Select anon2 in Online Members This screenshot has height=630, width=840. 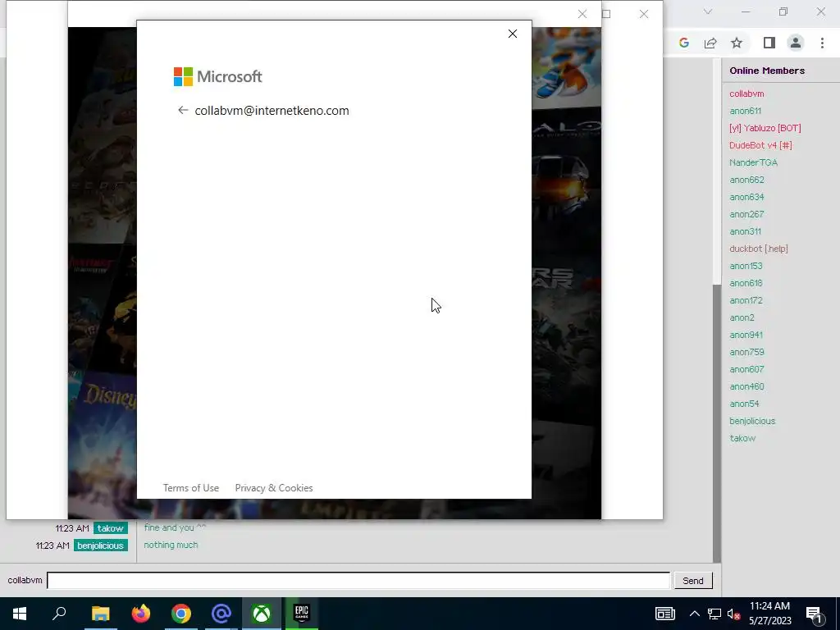coord(742,317)
